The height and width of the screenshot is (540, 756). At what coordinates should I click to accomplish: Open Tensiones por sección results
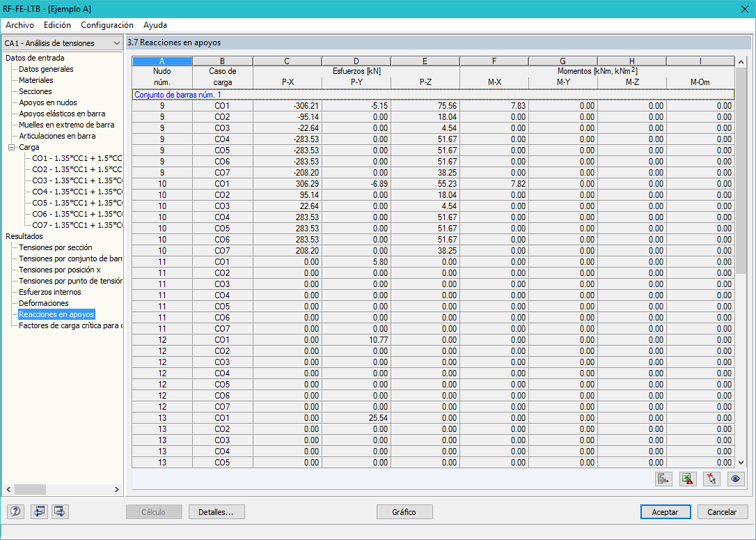point(56,247)
